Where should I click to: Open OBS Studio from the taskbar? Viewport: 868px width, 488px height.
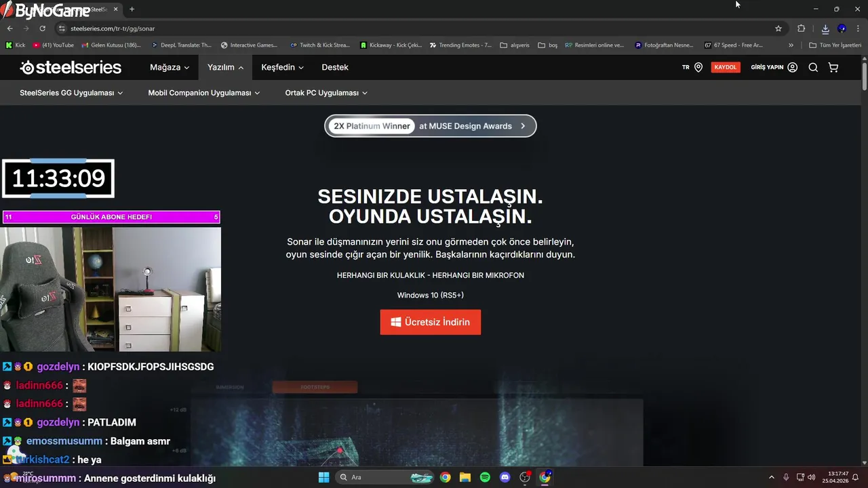525,477
